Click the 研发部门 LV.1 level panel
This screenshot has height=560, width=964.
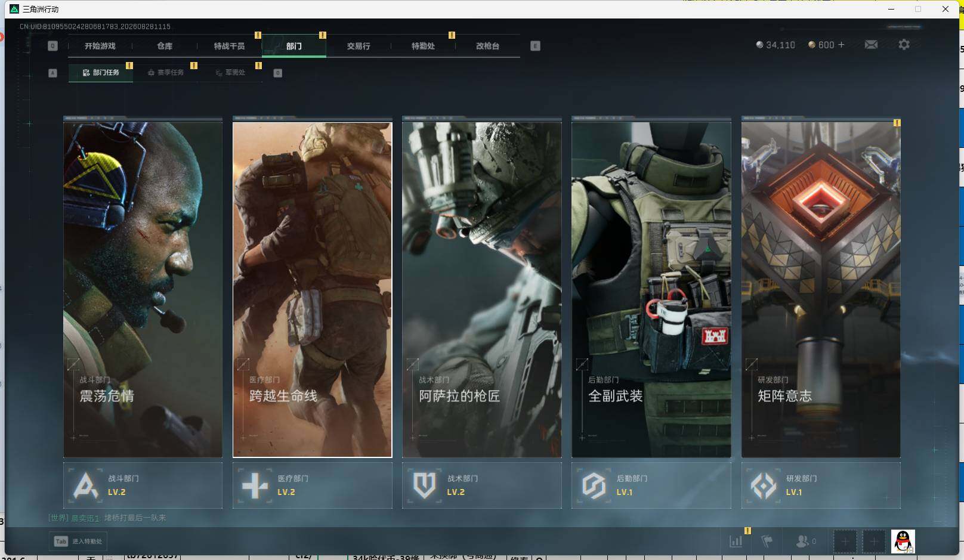(821, 485)
